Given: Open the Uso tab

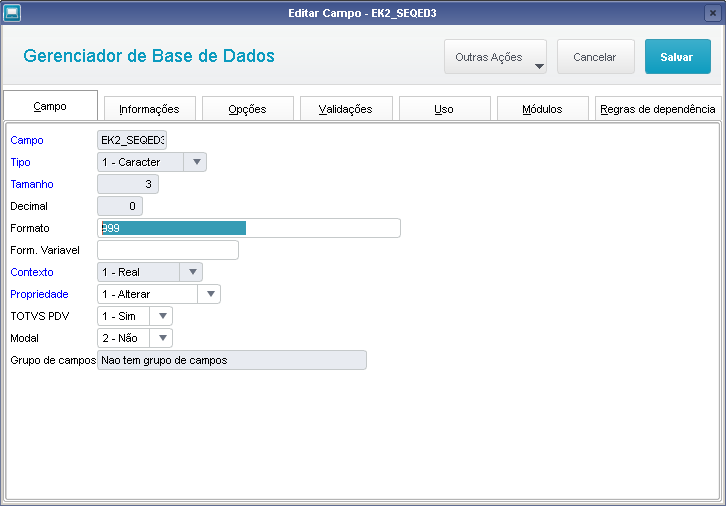Looking at the screenshot, I should (444, 109).
